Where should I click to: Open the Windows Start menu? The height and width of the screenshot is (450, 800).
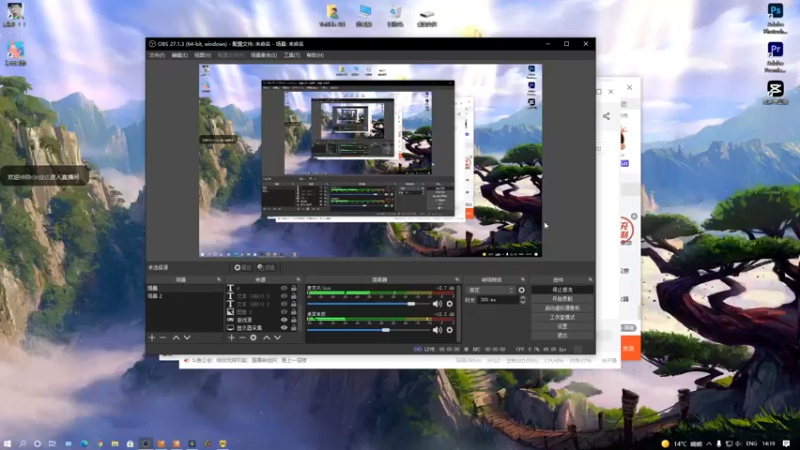tap(7, 444)
